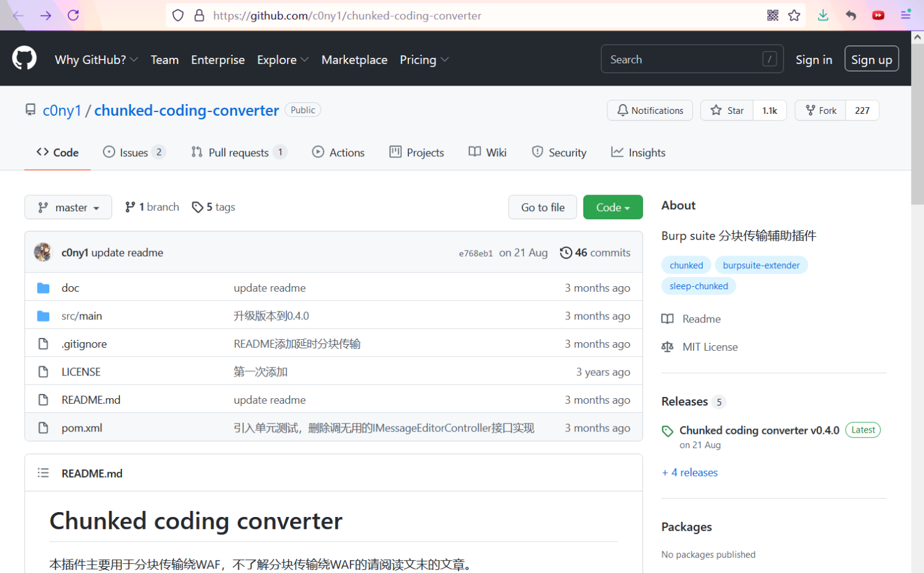Open the master branch dropdown
Image resolution: width=924 pixels, height=573 pixels.
point(68,207)
